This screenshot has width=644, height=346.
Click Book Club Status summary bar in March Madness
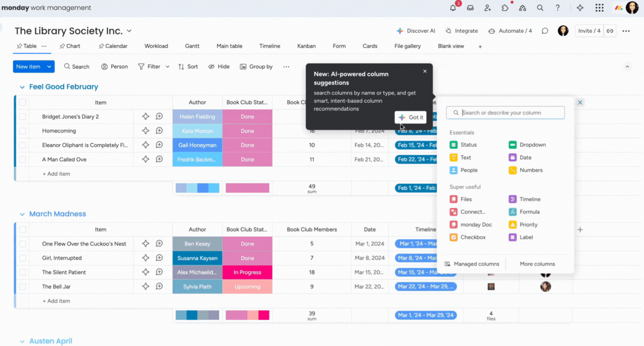click(x=247, y=315)
